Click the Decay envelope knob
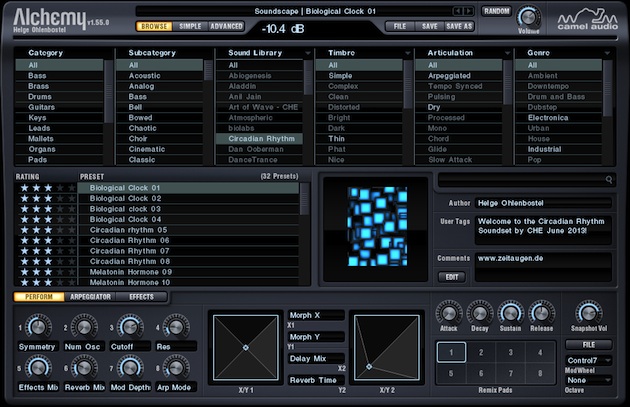This screenshot has height=407, width=630. point(480,313)
